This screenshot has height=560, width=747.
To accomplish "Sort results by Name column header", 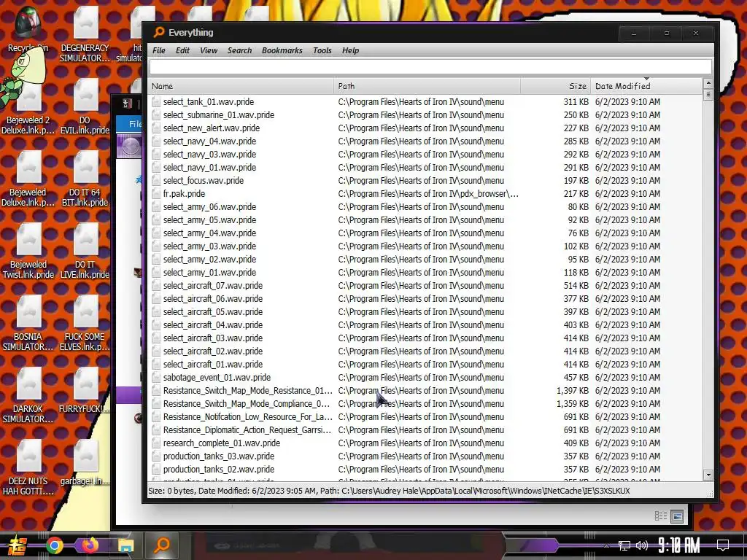I will coord(241,86).
